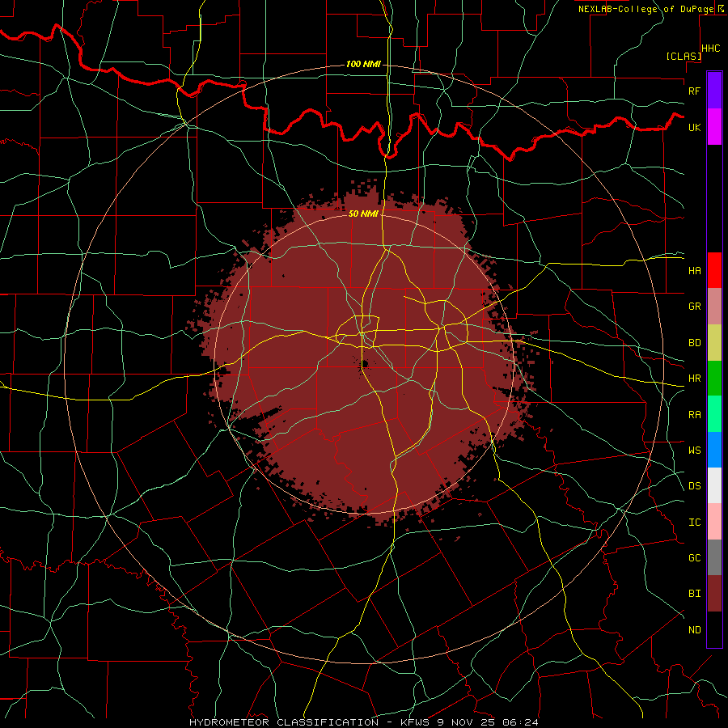This screenshot has width=728, height=728.
Task: Click the 9 NOV 25 date
Action: 466,722
